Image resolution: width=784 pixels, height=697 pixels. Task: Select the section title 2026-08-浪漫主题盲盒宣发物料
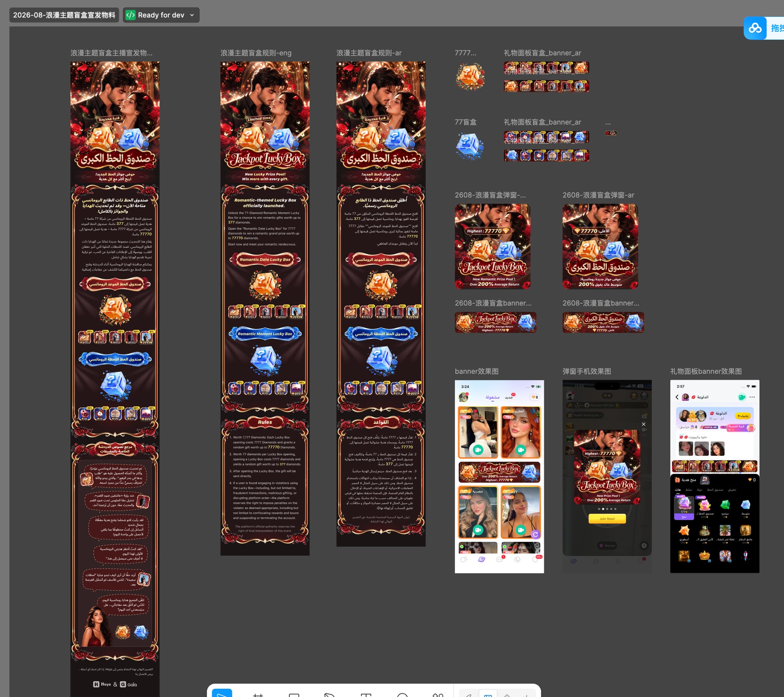coord(64,15)
